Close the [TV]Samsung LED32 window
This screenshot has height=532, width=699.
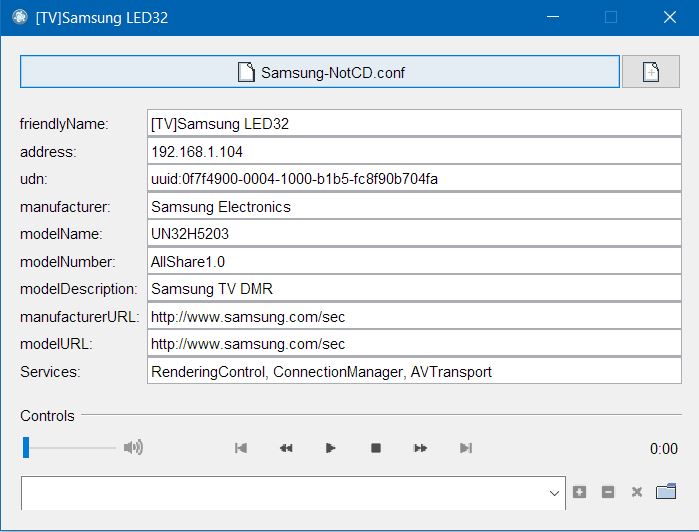coord(670,17)
